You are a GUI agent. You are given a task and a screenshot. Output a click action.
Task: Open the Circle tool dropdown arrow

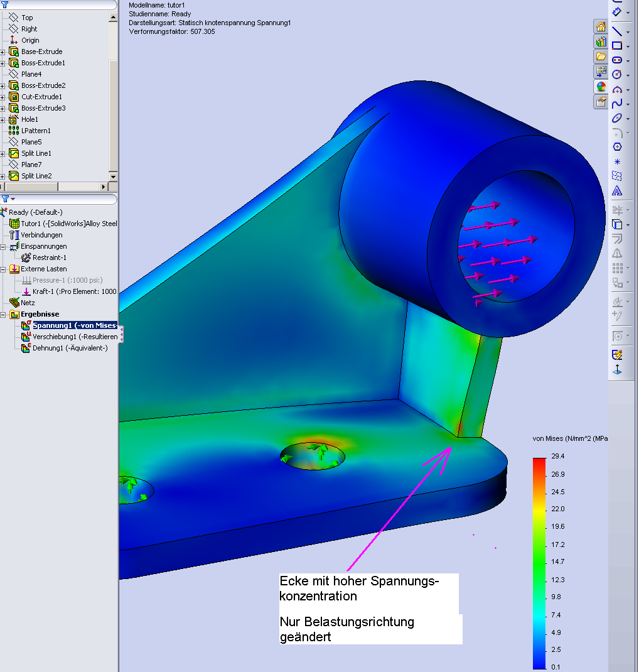pos(628,75)
